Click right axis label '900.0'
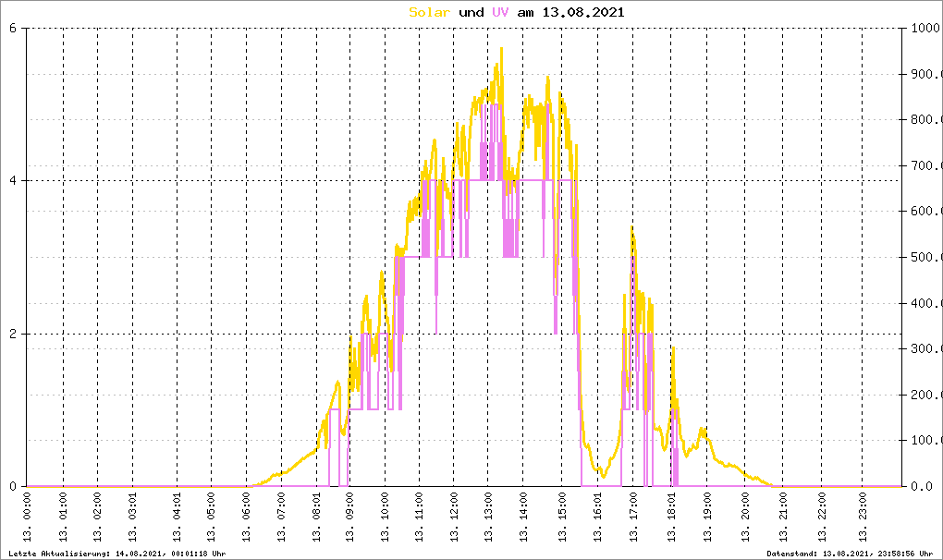The height and width of the screenshot is (560, 943). (x=925, y=74)
